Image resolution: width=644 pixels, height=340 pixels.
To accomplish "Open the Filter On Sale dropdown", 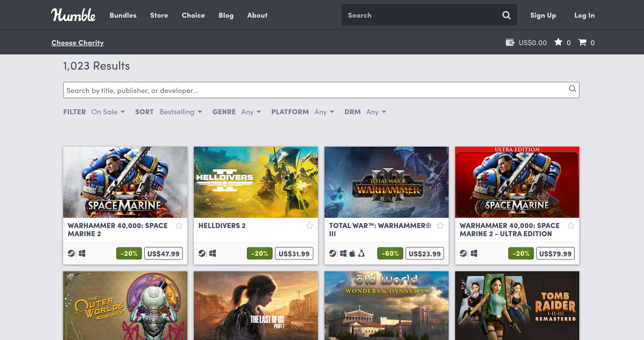I will click(108, 112).
